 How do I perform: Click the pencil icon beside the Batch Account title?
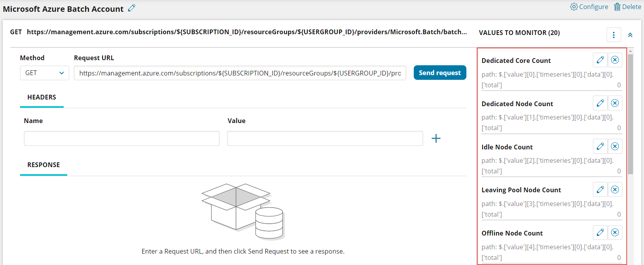point(132,8)
